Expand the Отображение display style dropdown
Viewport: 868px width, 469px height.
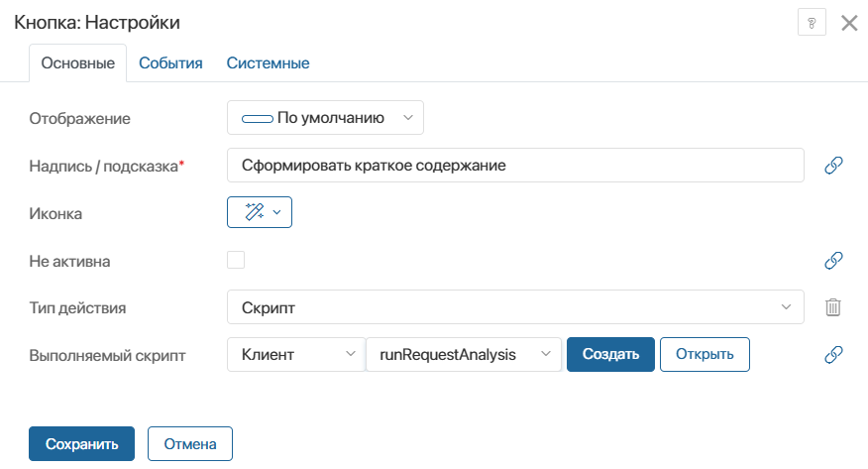pyautogui.click(x=325, y=118)
